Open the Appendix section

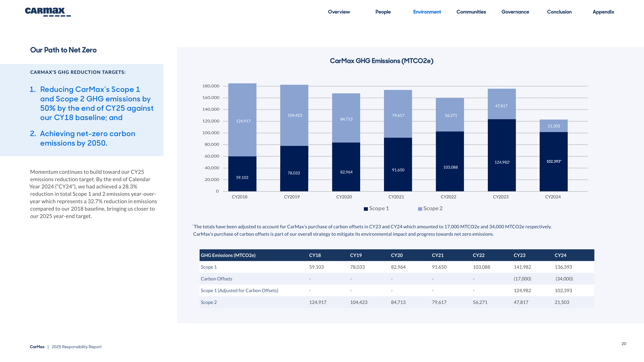603,12
